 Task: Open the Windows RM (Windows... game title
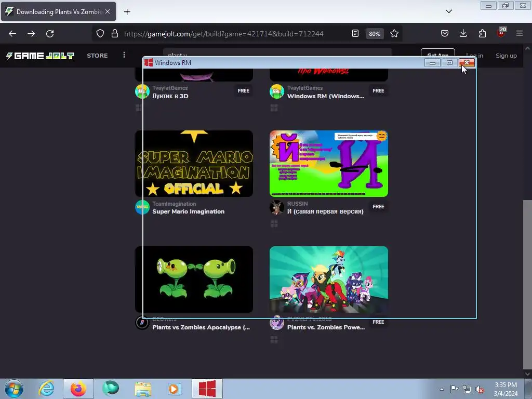point(325,96)
